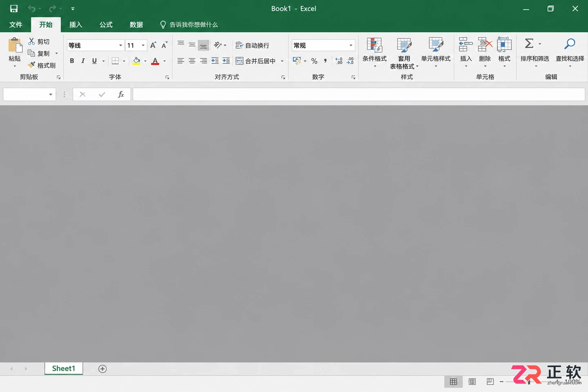Open the 查找和选择 magnifier menu

tap(570, 52)
